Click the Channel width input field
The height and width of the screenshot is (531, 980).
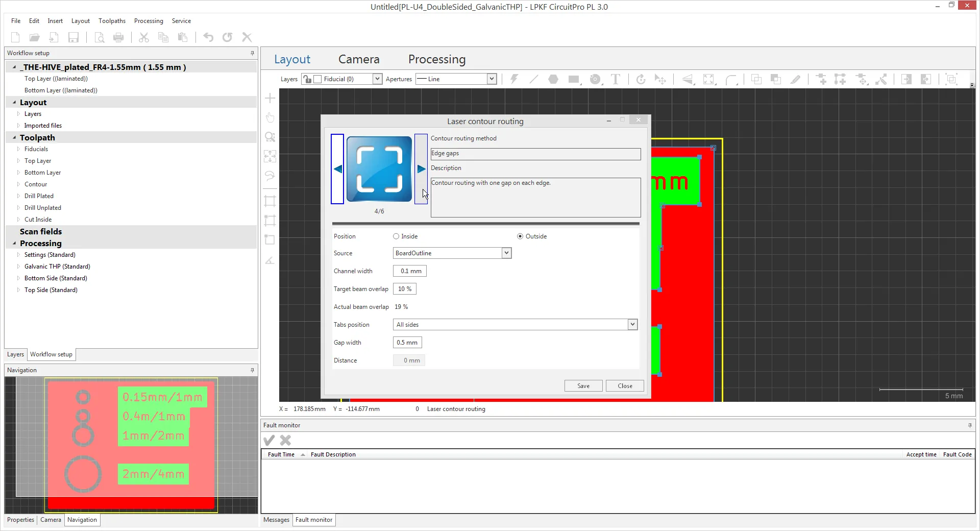(410, 271)
